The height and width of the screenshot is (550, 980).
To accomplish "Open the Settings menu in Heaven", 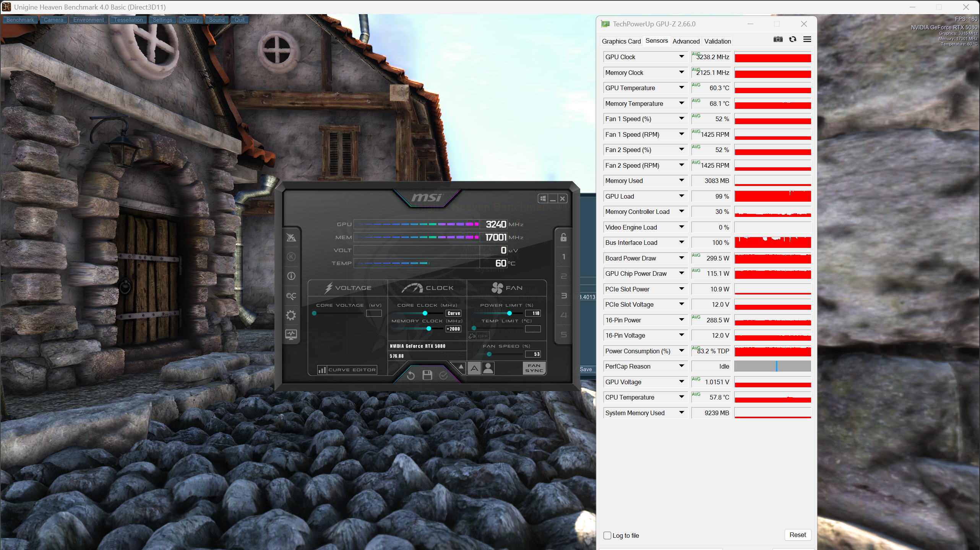I will [162, 20].
